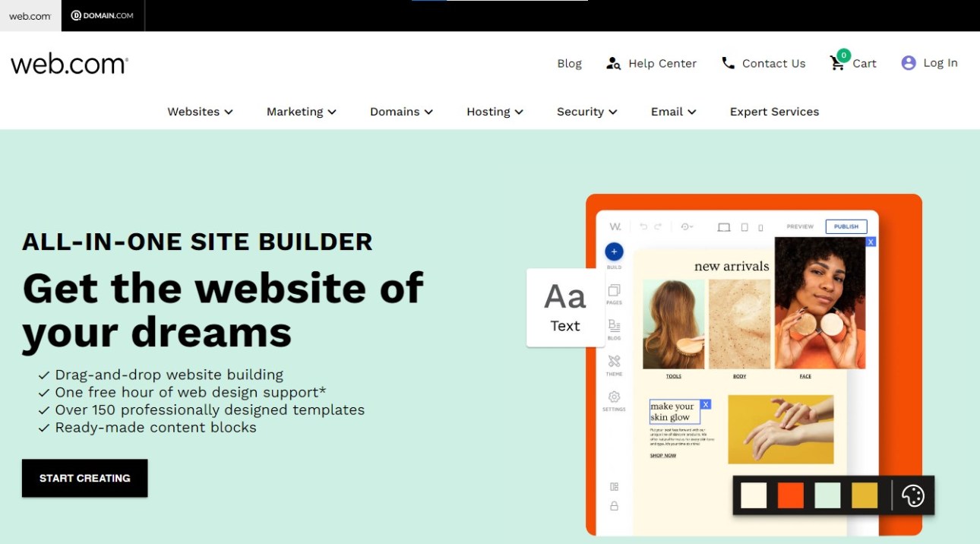980x544 pixels.
Task: Click 'One free hour of web design support*'
Action: click(191, 392)
